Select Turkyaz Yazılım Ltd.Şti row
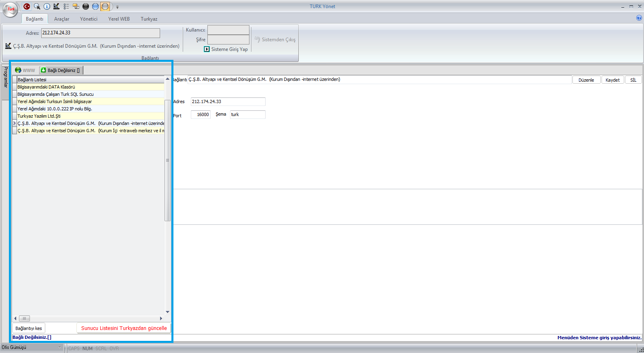This screenshot has width=644, height=353. tap(91, 116)
